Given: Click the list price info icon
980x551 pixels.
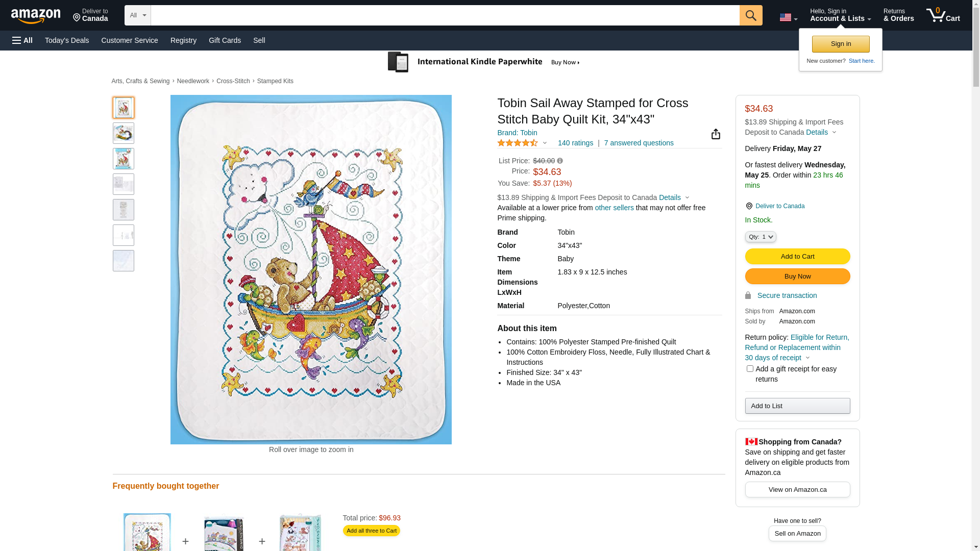Looking at the screenshot, I should pos(560,161).
